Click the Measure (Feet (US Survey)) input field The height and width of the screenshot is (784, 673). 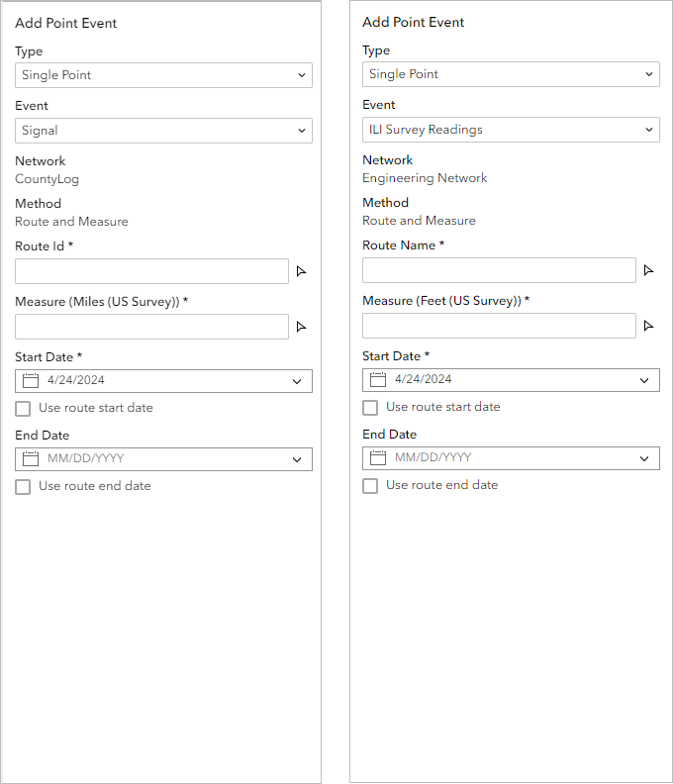[499, 326]
